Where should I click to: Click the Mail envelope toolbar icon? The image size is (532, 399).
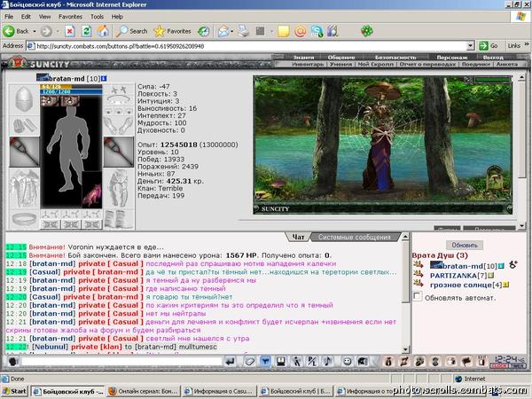(x=223, y=31)
